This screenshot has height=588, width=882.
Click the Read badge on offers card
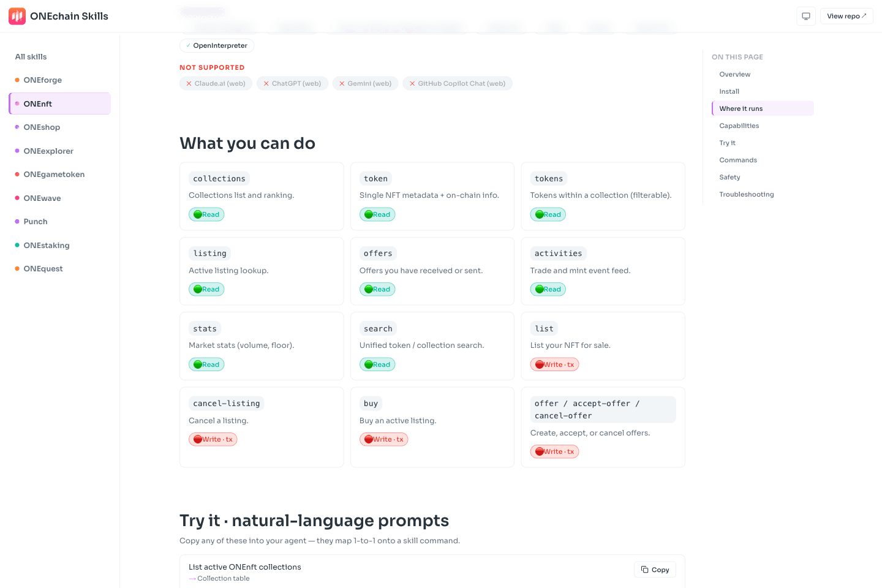(x=377, y=289)
